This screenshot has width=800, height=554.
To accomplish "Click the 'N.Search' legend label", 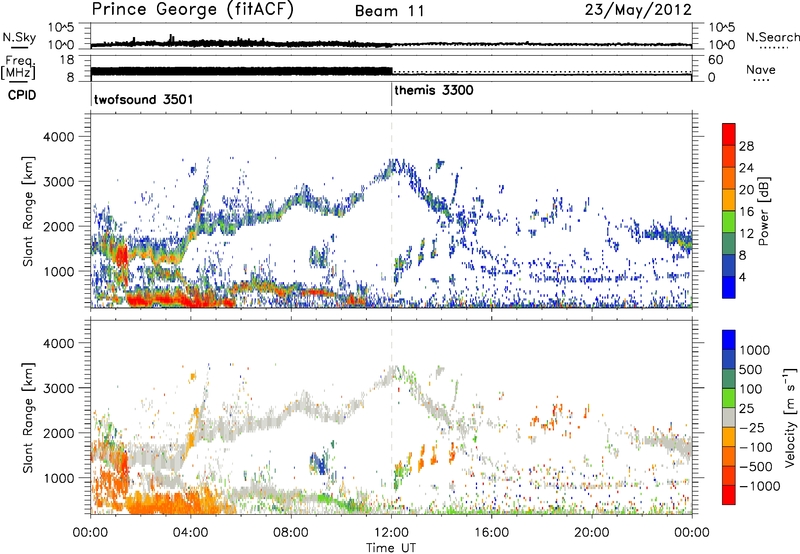I will tap(772, 37).
